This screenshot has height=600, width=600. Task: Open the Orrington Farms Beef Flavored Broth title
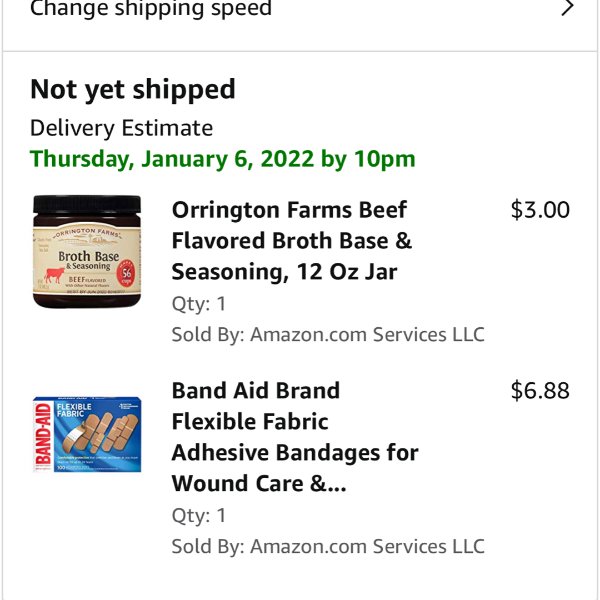(x=292, y=241)
